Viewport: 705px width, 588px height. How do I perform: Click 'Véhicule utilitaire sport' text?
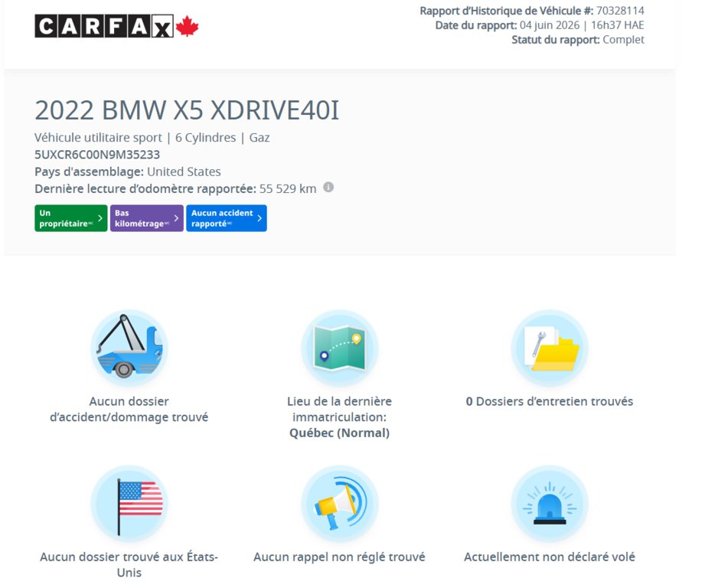[98, 138]
